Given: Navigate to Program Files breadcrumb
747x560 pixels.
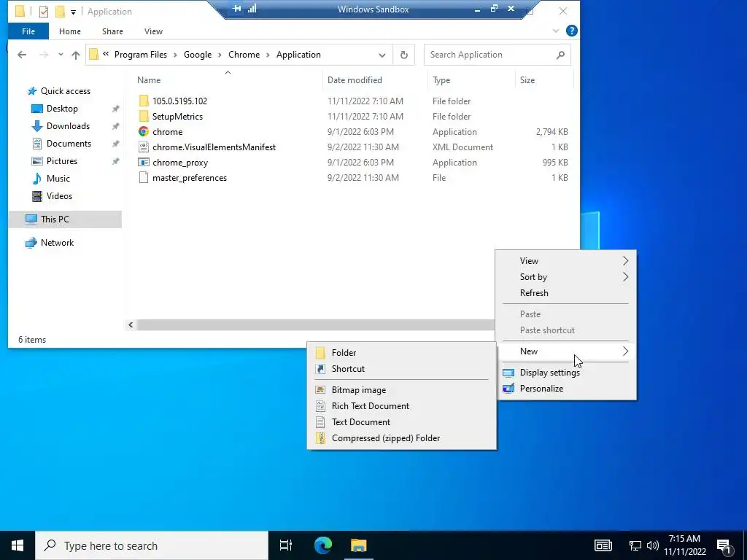Looking at the screenshot, I should [141, 55].
